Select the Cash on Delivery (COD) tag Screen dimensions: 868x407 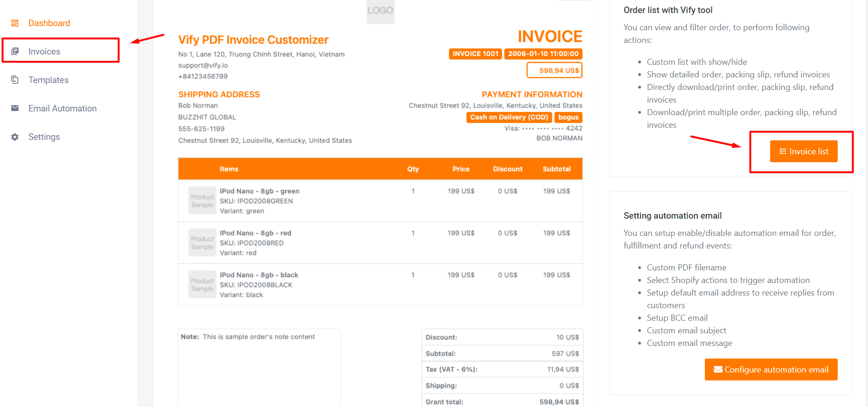click(x=509, y=117)
